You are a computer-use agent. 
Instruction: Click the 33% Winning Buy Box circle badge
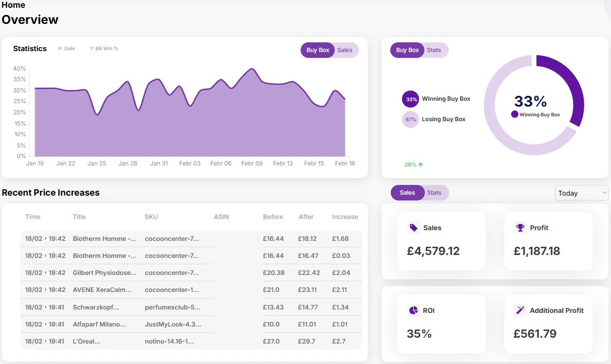tap(410, 99)
